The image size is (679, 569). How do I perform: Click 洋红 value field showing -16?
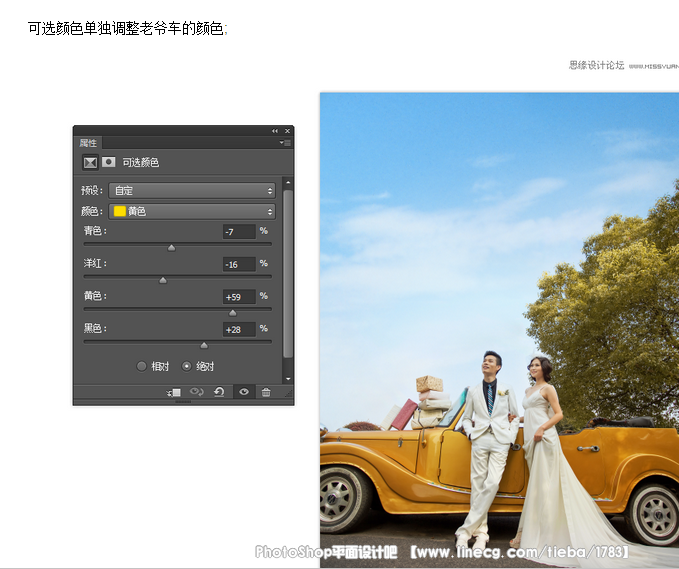[x=239, y=264]
